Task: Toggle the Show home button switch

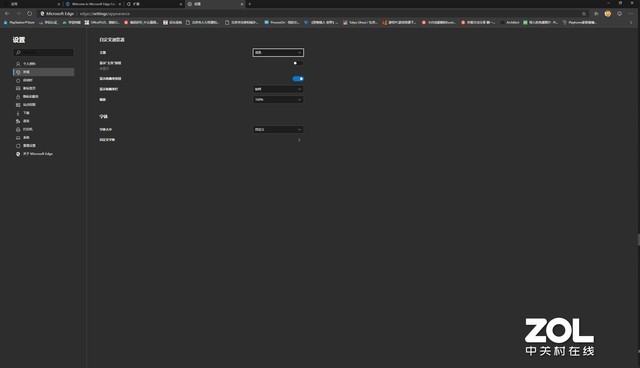Action: (x=298, y=63)
